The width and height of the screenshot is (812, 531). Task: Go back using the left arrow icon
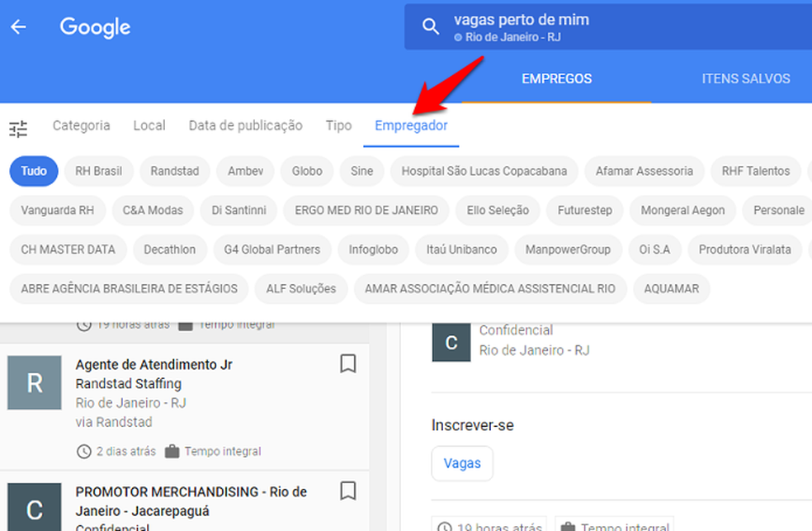[18, 27]
